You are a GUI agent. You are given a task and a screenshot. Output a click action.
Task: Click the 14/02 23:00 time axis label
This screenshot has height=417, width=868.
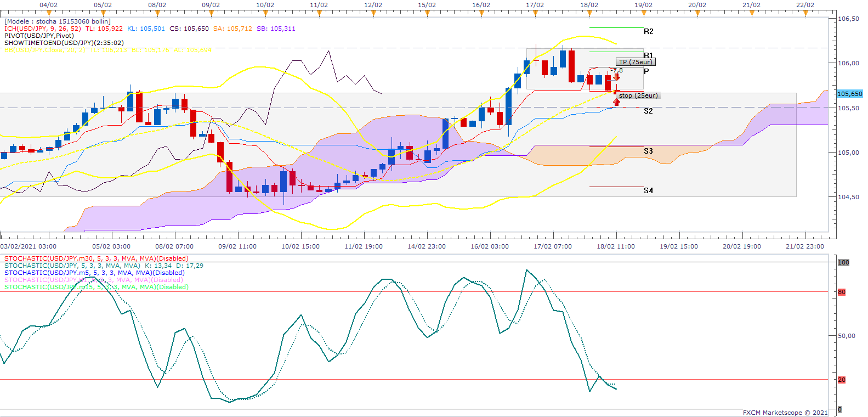click(x=427, y=246)
